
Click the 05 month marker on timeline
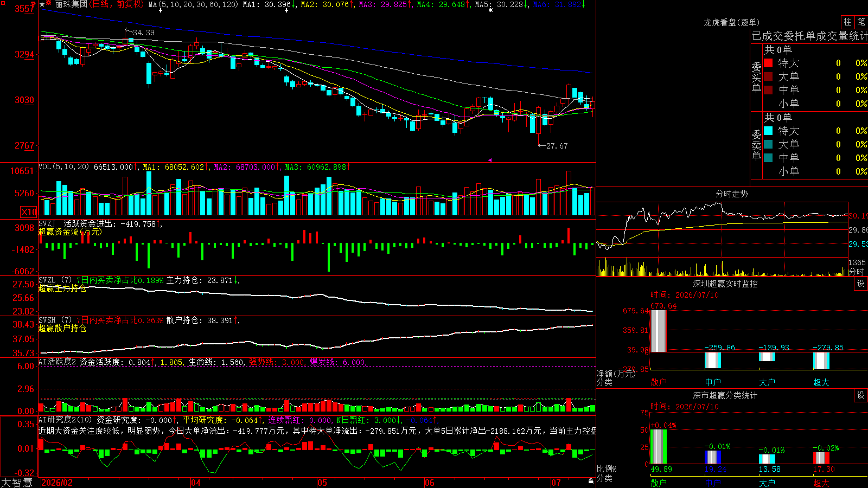[322, 483]
